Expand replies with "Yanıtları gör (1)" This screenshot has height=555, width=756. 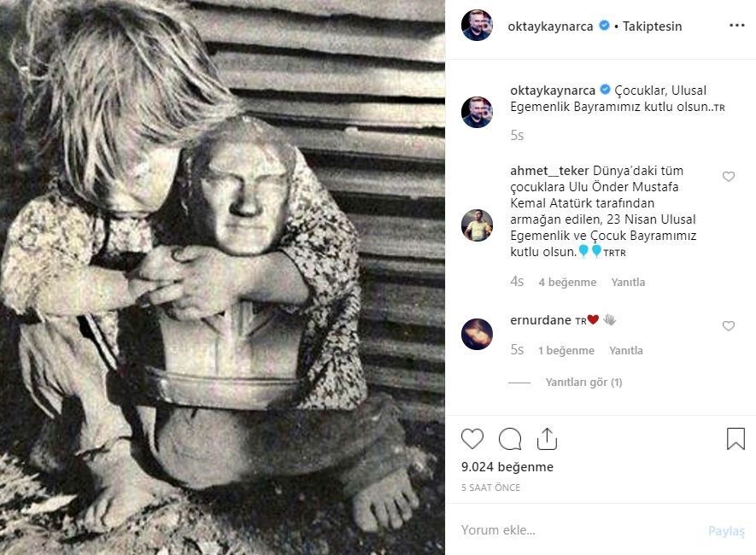[x=583, y=383]
